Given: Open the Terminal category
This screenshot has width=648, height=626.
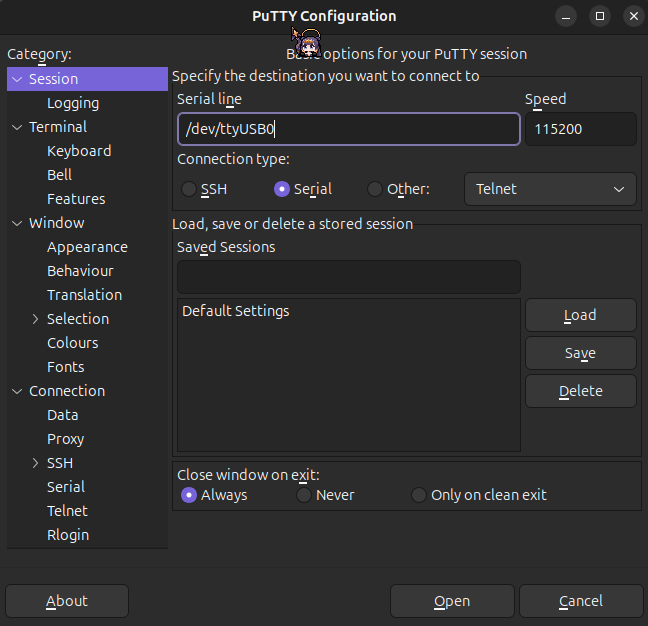Looking at the screenshot, I should [58, 127].
